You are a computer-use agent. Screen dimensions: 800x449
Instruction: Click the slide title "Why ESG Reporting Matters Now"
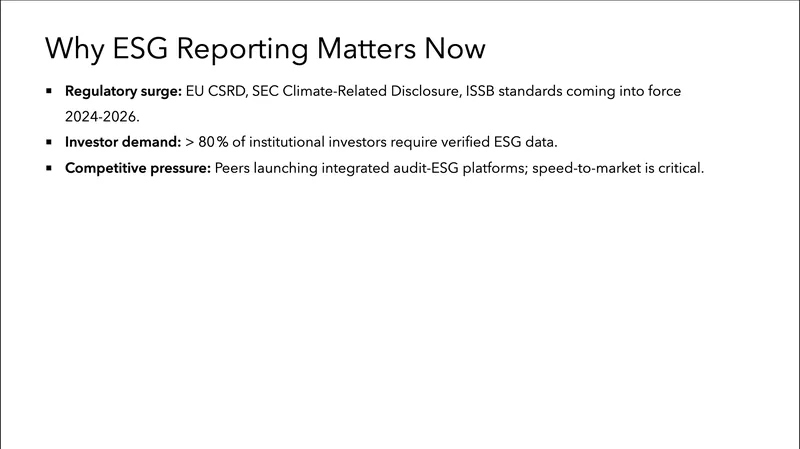click(266, 49)
